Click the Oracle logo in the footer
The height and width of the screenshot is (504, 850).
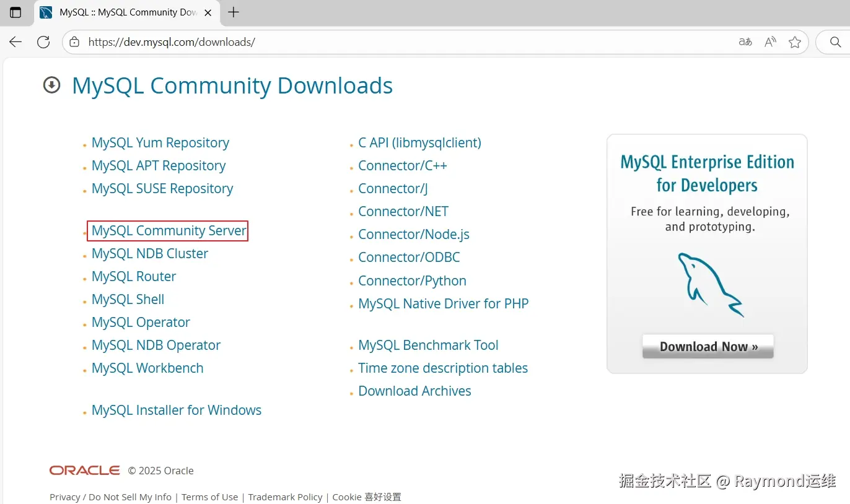[x=85, y=471]
